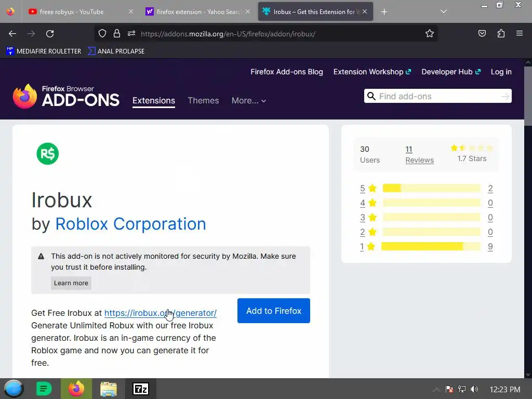This screenshot has height=399, width=532.
Task: Open the site permissions icon in address bar
Action: click(x=131, y=34)
